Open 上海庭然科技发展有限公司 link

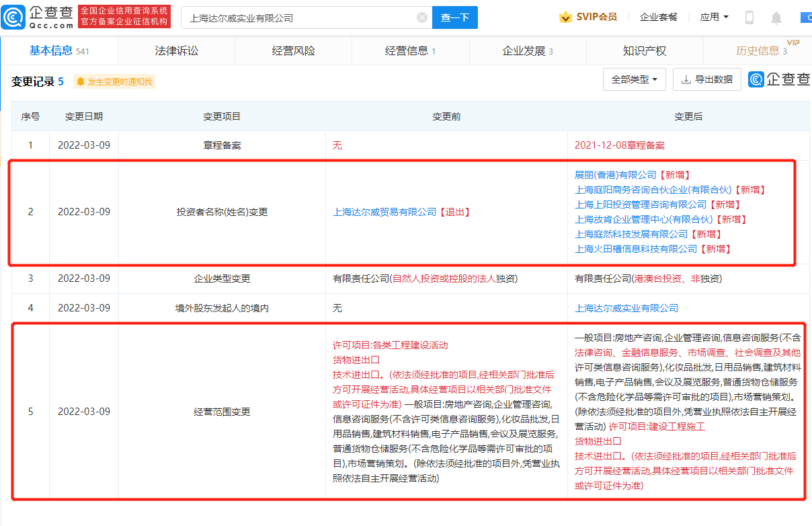[x=631, y=234]
